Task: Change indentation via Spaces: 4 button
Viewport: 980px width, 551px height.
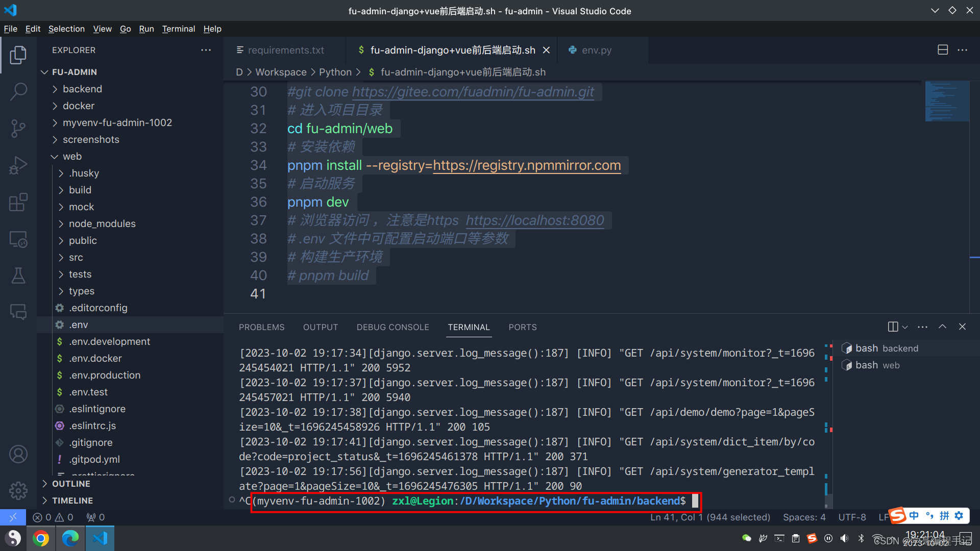Action: (804, 517)
